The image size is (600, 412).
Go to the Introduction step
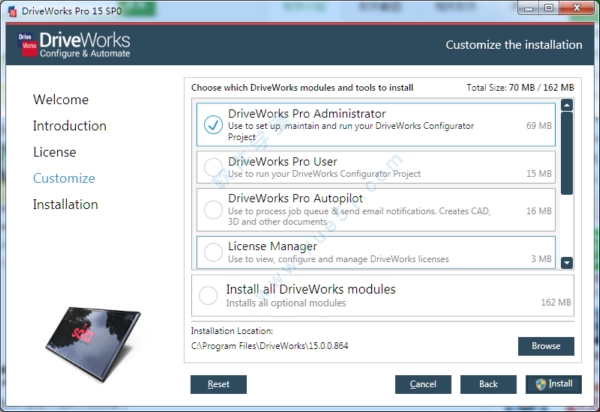click(x=70, y=126)
